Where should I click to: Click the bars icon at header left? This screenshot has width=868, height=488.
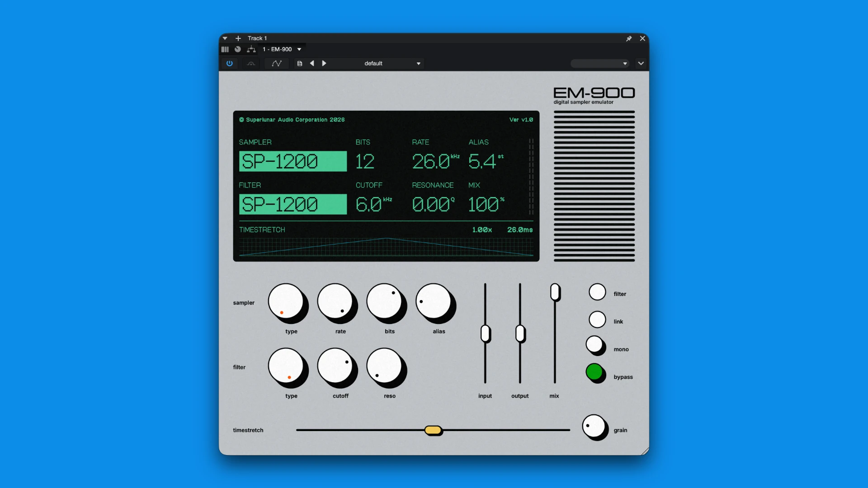[x=225, y=49]
